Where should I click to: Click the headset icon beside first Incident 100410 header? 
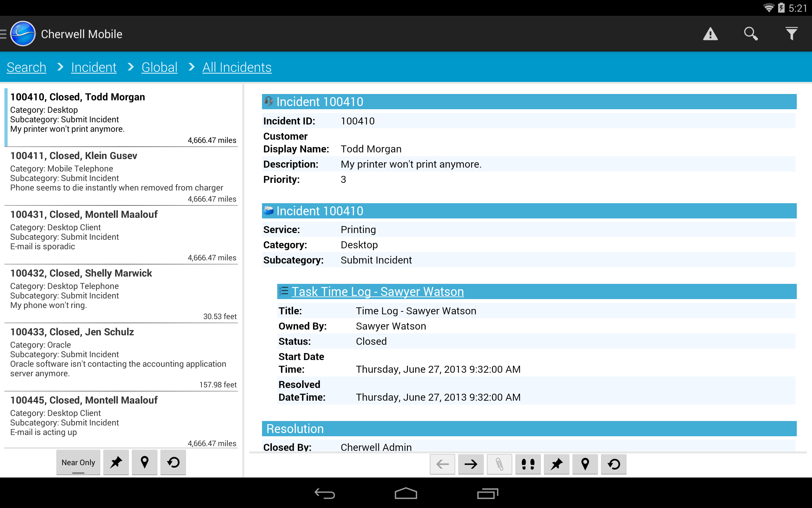click(268, 101)
